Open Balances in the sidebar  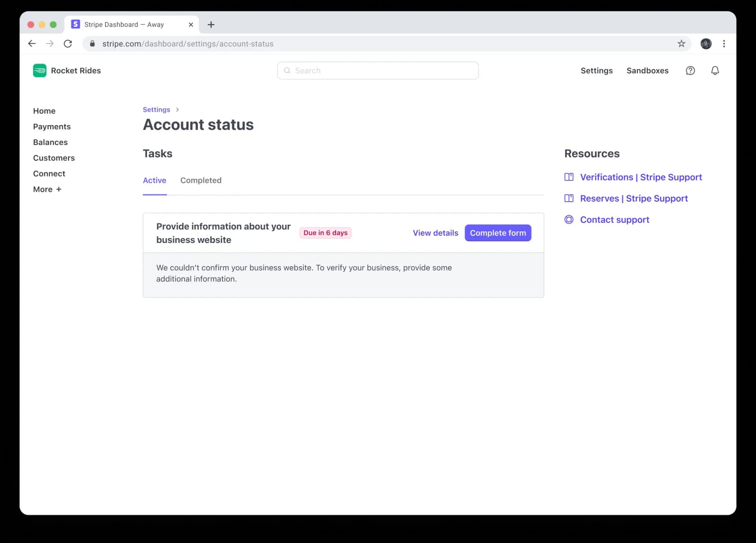pyautogui.click(x=51, y=142)
